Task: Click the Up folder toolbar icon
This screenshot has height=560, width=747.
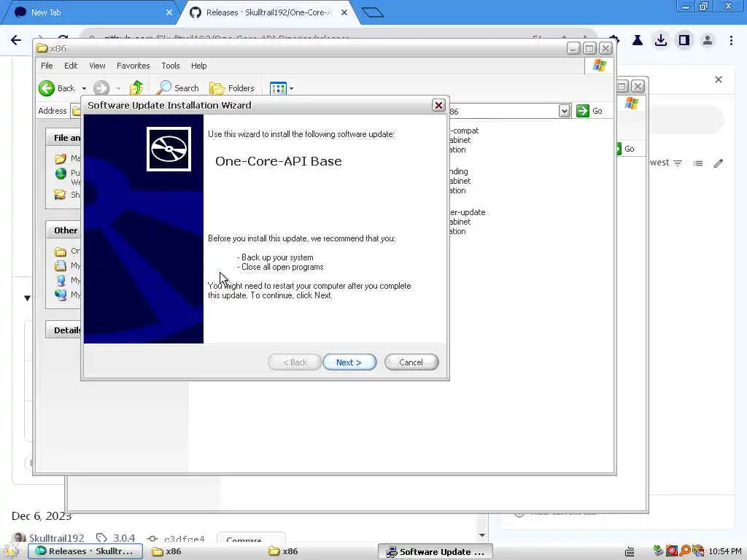Action: (136, 87)
